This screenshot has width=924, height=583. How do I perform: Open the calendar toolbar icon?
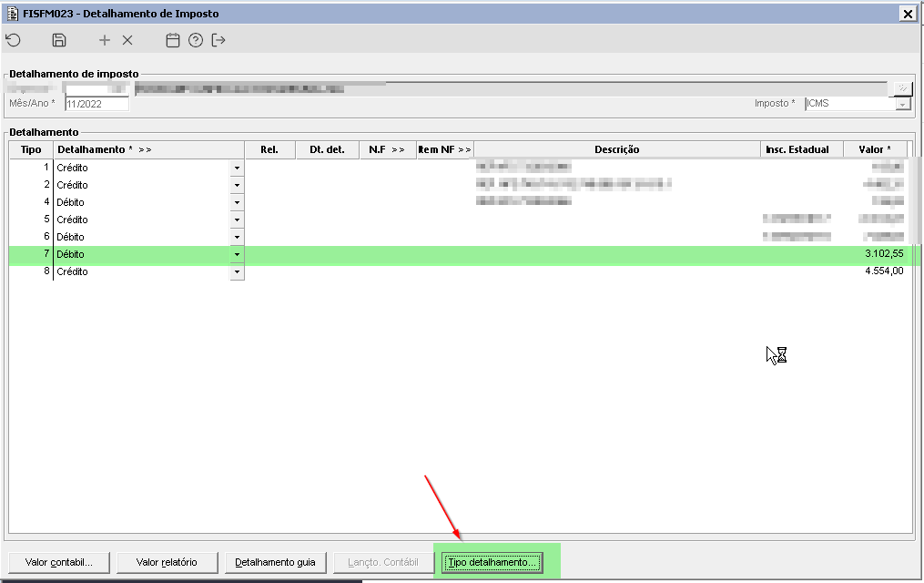click(173, 40)
